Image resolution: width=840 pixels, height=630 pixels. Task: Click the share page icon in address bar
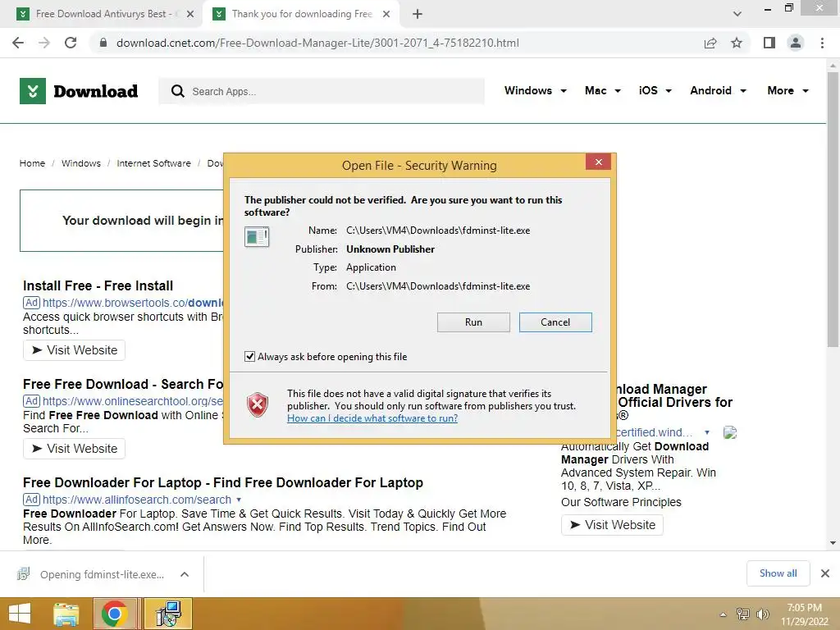point(710,43)
